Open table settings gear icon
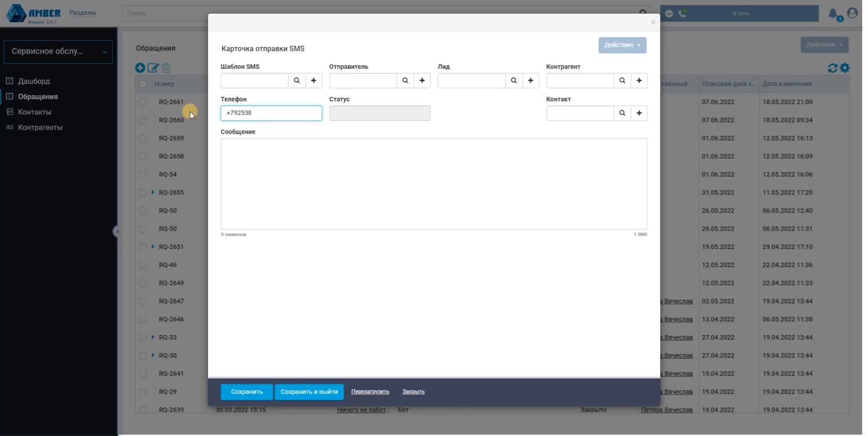 (x=845, y=68)
